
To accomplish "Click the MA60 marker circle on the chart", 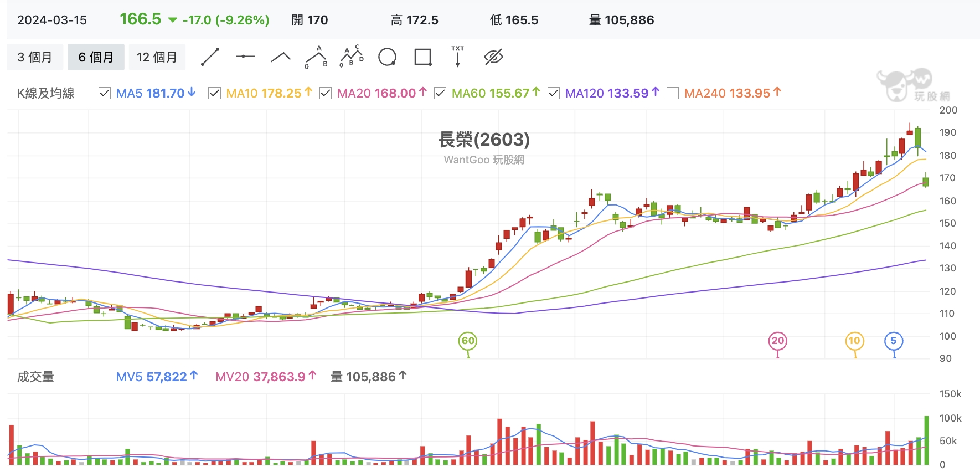I will pos(468,341).
